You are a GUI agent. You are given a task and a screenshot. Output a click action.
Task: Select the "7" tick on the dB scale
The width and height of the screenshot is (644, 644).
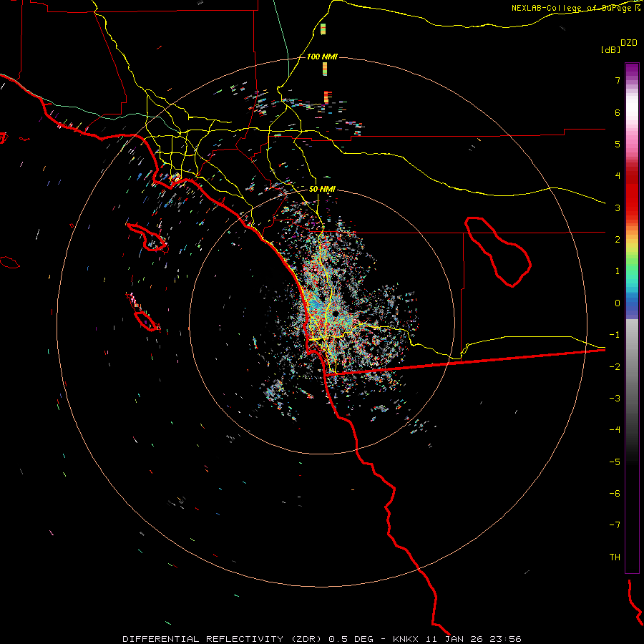click(x=618, y=80)
